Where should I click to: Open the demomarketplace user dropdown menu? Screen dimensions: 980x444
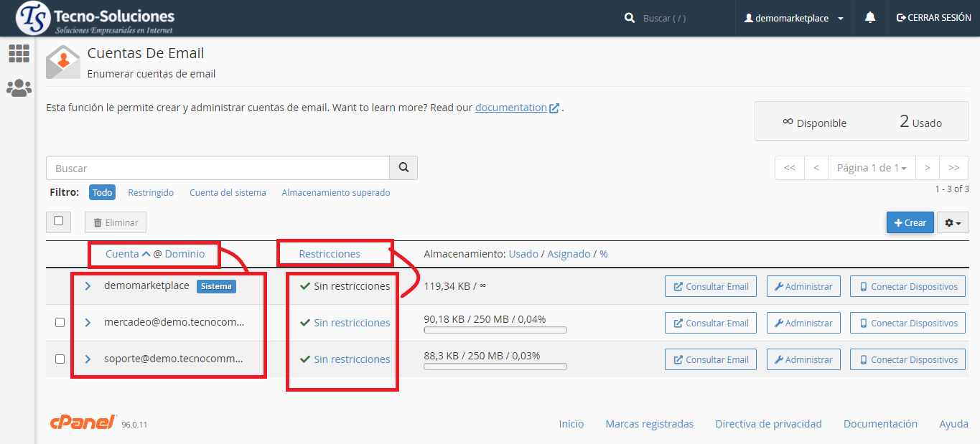(x=794, y=18)
